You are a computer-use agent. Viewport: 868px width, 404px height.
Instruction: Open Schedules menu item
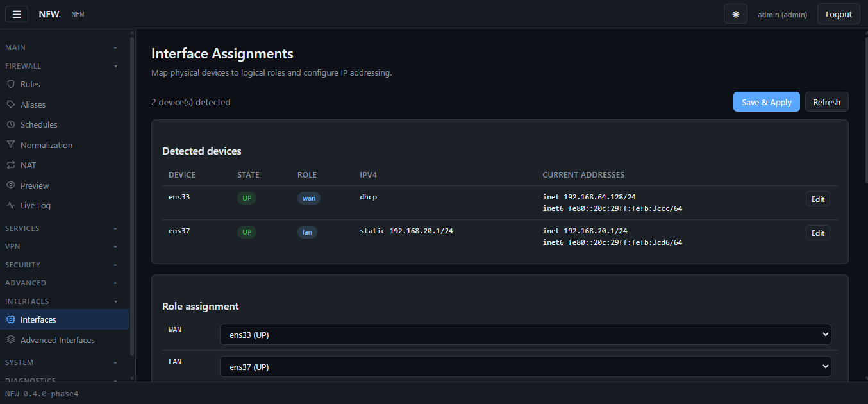click(x=64, y=124)
